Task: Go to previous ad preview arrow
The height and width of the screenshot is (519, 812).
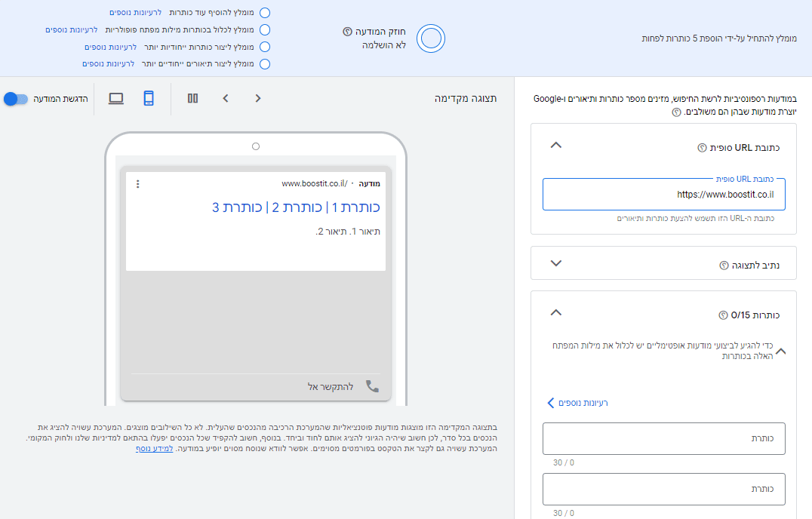Action: coord(226,98)
